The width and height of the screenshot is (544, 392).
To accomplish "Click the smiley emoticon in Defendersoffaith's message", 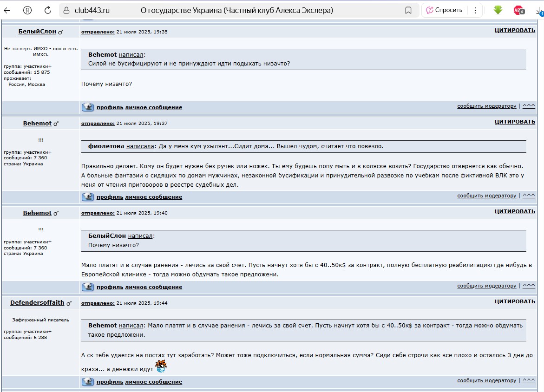I will [x=161, y=366].
